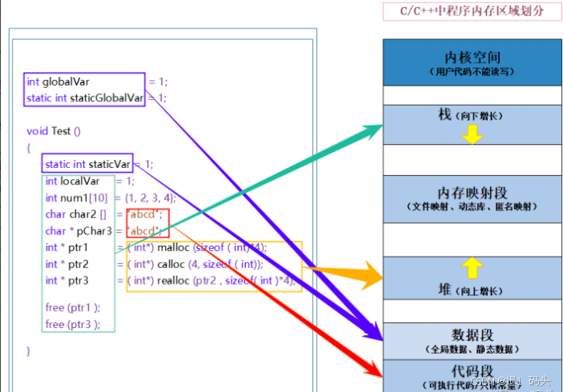The height and width of the screenshot is (392, 563).
Task: Click "文件映射、动态库、匿名映射" subtitle
Action: tap(473, 206)
